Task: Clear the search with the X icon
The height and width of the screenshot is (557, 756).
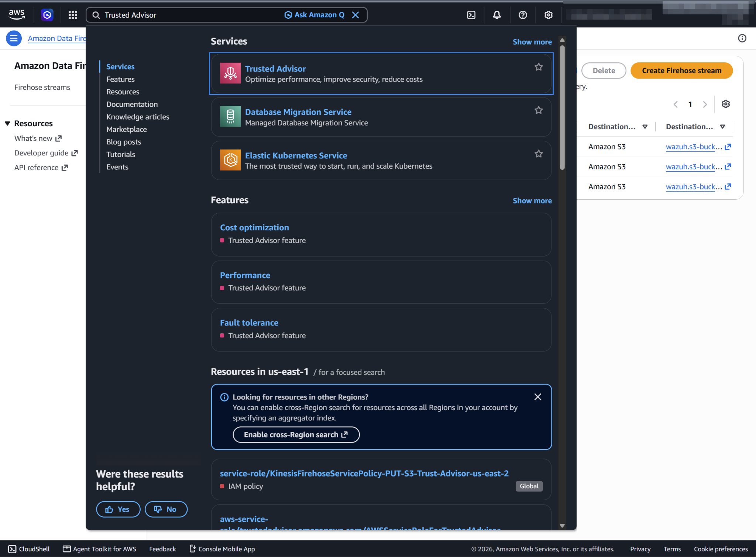Action: tap(355, 15)
